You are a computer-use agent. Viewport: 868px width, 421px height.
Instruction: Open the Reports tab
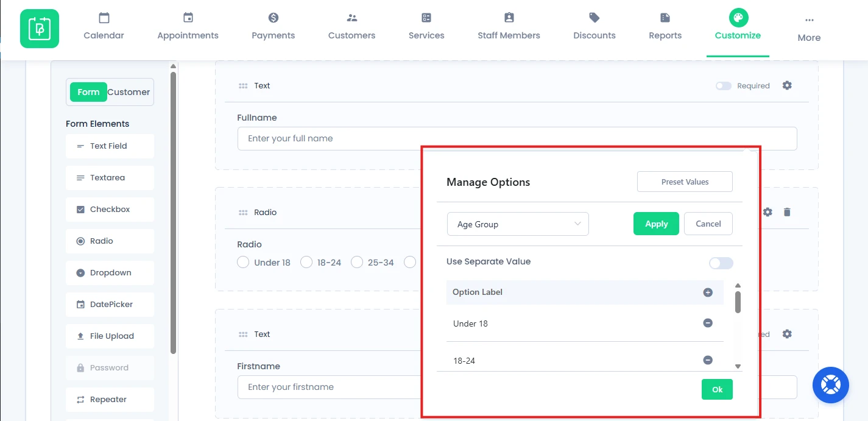(x=665, y=27)
